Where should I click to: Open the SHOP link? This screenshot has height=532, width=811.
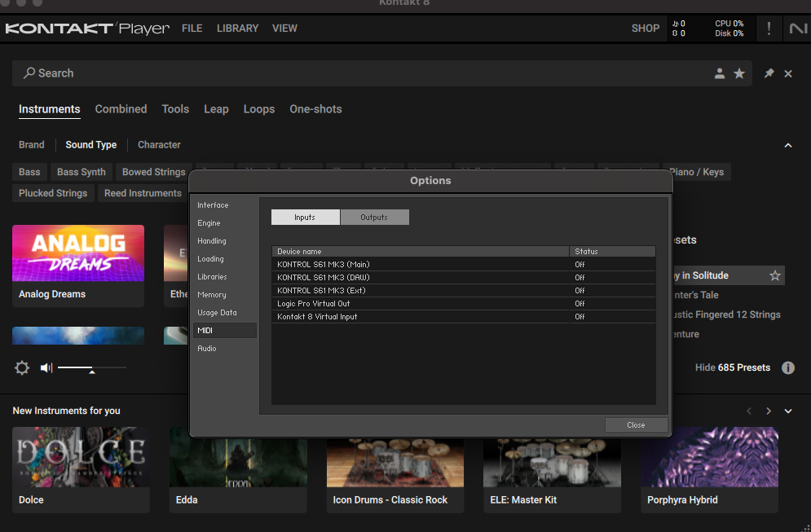646,29
